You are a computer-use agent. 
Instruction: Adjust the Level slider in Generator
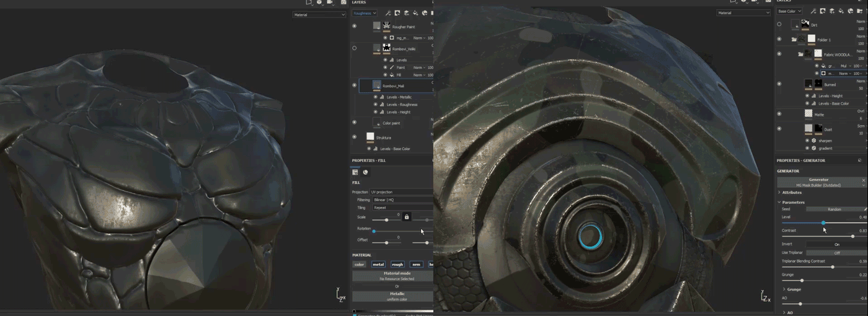point(824,222)
